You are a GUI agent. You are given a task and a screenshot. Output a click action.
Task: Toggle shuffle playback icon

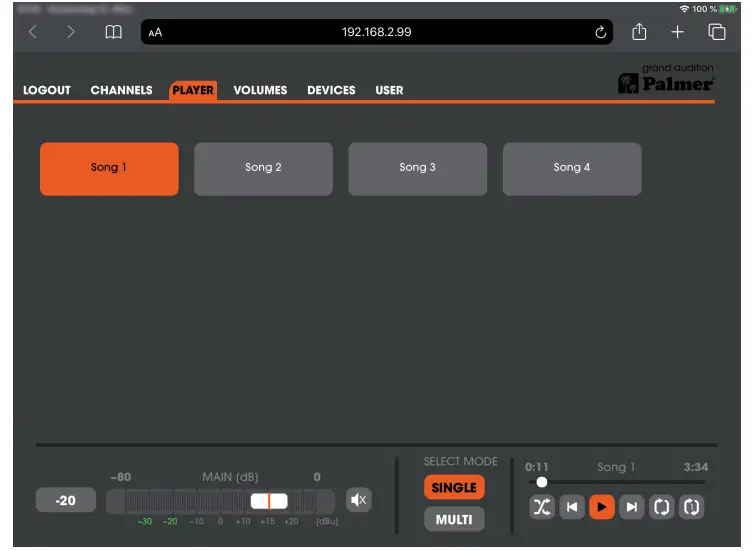[x=542, y=507]
